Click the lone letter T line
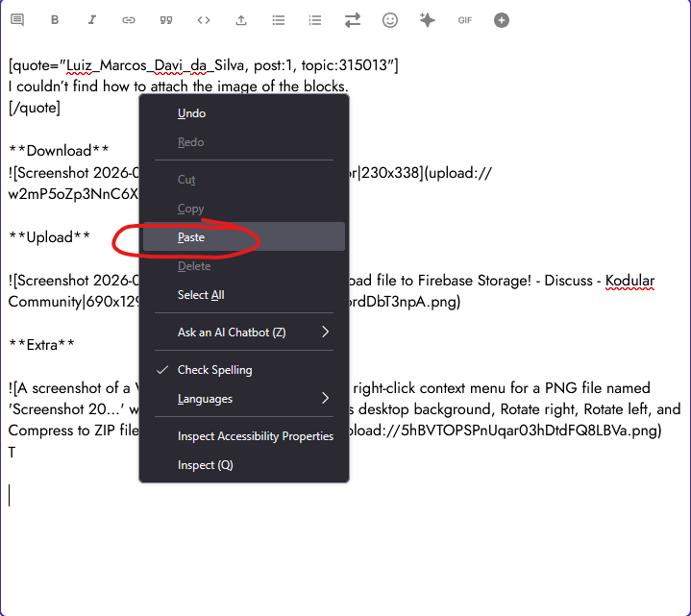691x616 pixels. [12, 452]
